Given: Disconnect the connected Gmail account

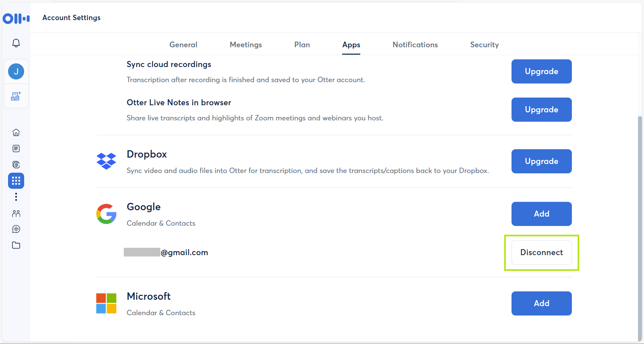Looking at the screenshot, I should point(541,252).
